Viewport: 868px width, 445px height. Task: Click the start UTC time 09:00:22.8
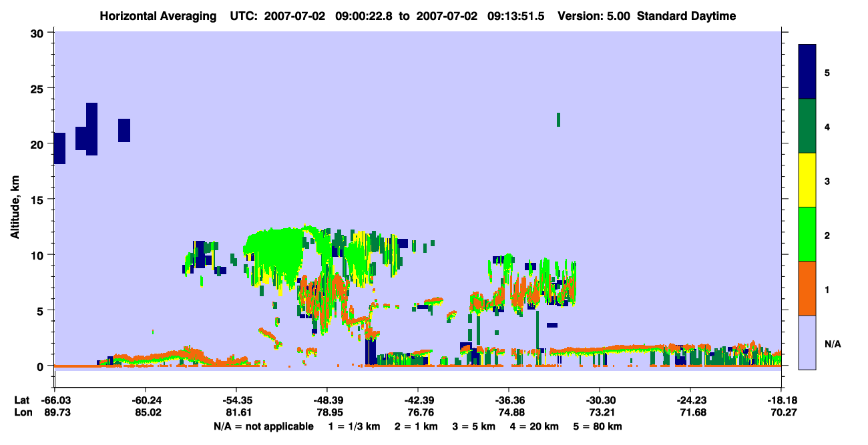click(363, 16)
